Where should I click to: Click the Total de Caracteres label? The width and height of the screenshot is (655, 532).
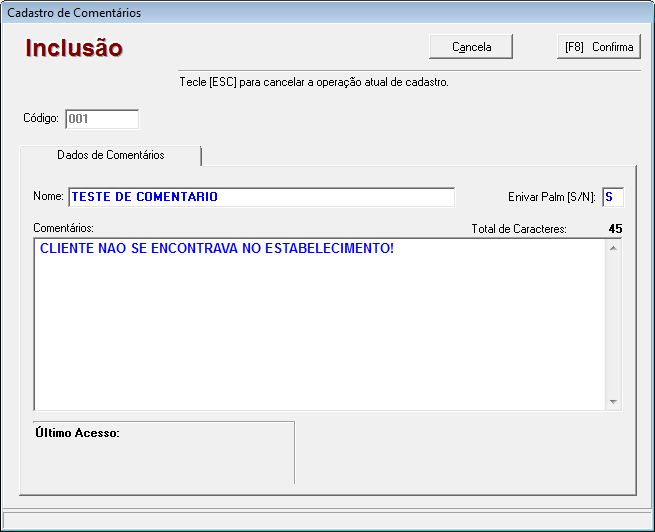click(519, 229)
